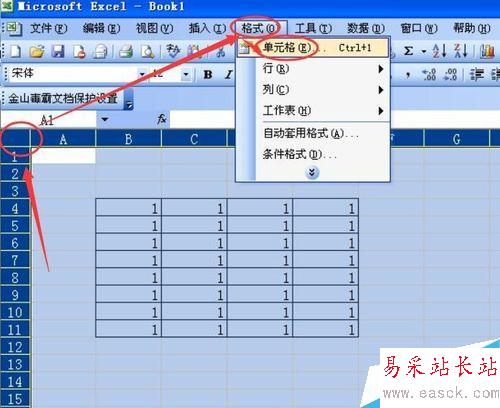Expand the full 格式 menu with the chevron
Screen dimensions: 500x408
(x=312, y=173)
